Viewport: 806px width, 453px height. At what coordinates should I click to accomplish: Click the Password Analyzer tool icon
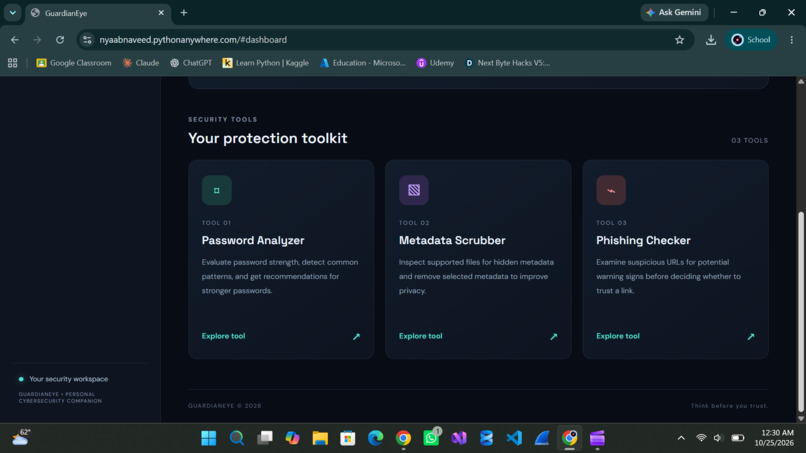coord(216,190)
